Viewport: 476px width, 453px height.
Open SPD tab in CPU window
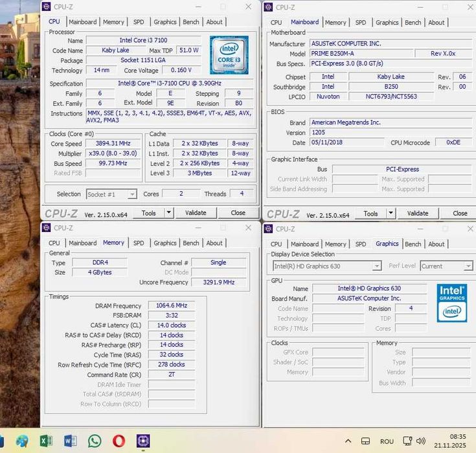pos(139,22)
